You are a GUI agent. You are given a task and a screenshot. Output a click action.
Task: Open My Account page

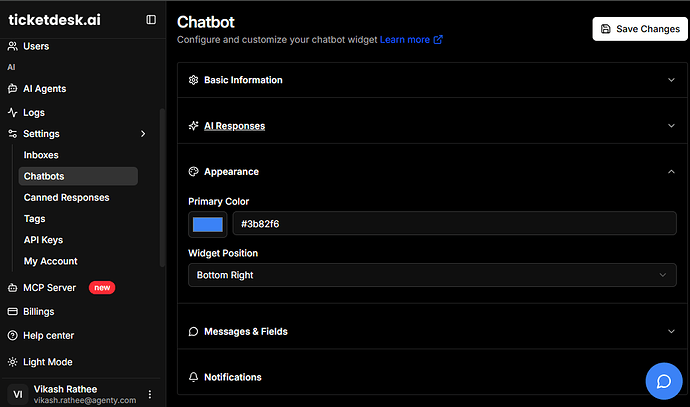click(x=51, y=261)
